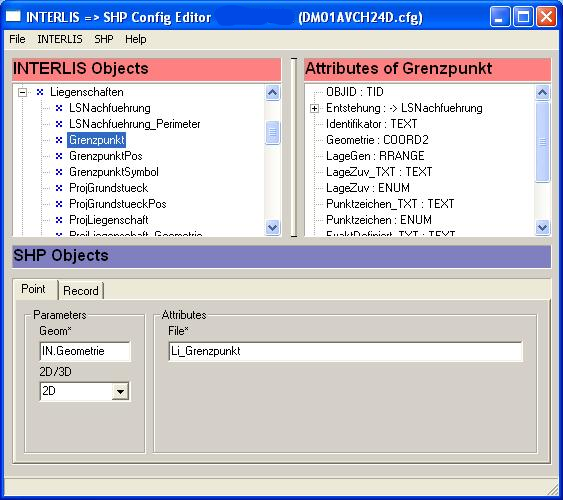Select 'LageZuv_TXT : TEXT' attribute

coord(379,172)
